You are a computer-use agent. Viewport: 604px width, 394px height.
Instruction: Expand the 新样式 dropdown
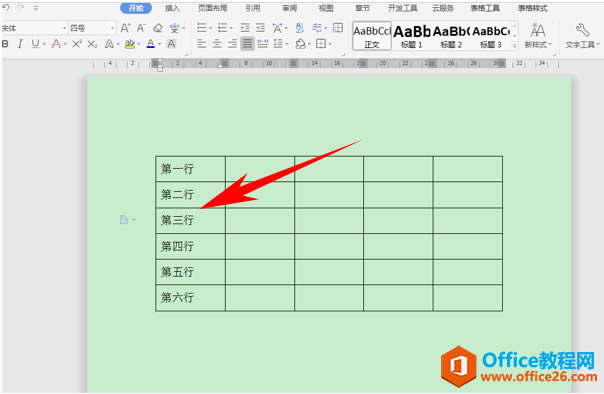pyautogui.click(x=538, y=36)
